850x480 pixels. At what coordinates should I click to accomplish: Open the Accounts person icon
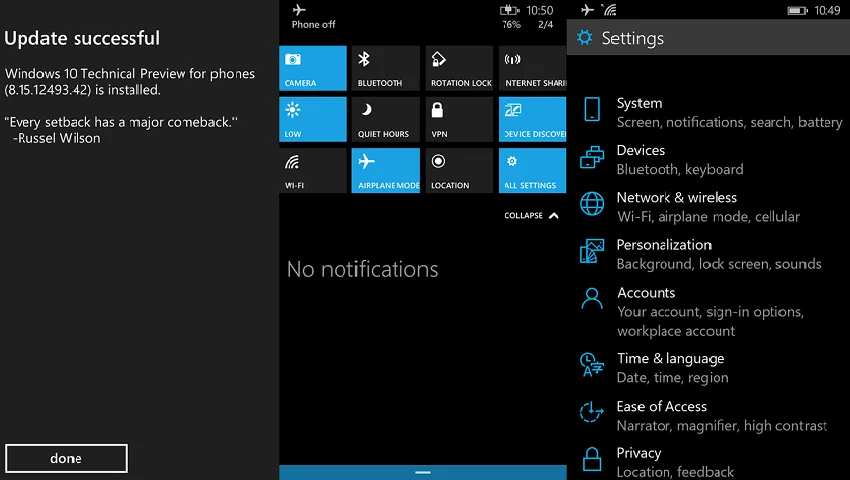[x=592, y=298]
